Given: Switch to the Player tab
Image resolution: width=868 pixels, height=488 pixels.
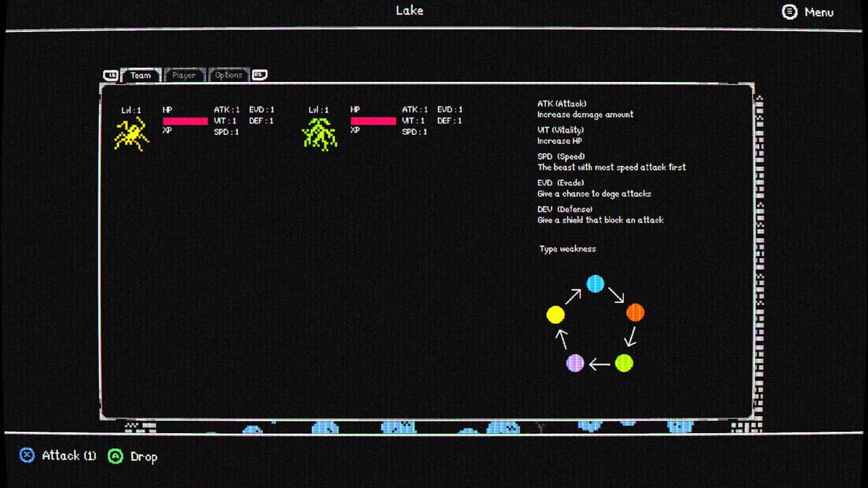Looking at the screenshot, I should click(184, 75).
